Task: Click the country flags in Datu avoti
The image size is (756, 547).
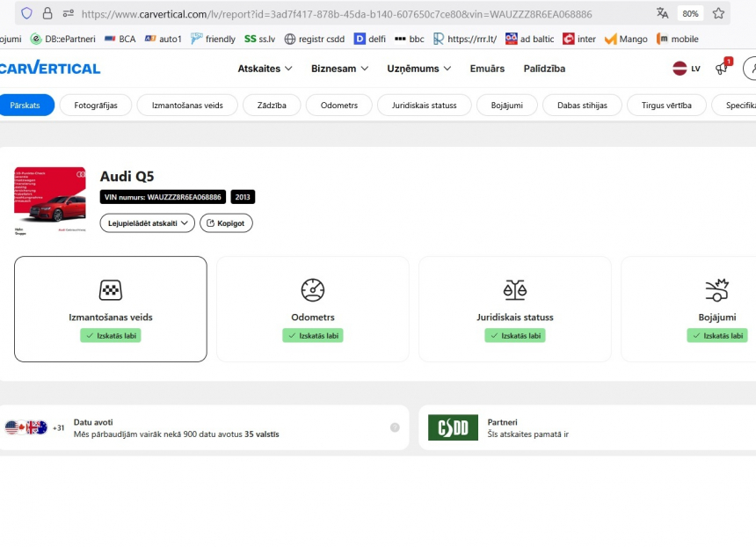Action: [x=26, y=427]
